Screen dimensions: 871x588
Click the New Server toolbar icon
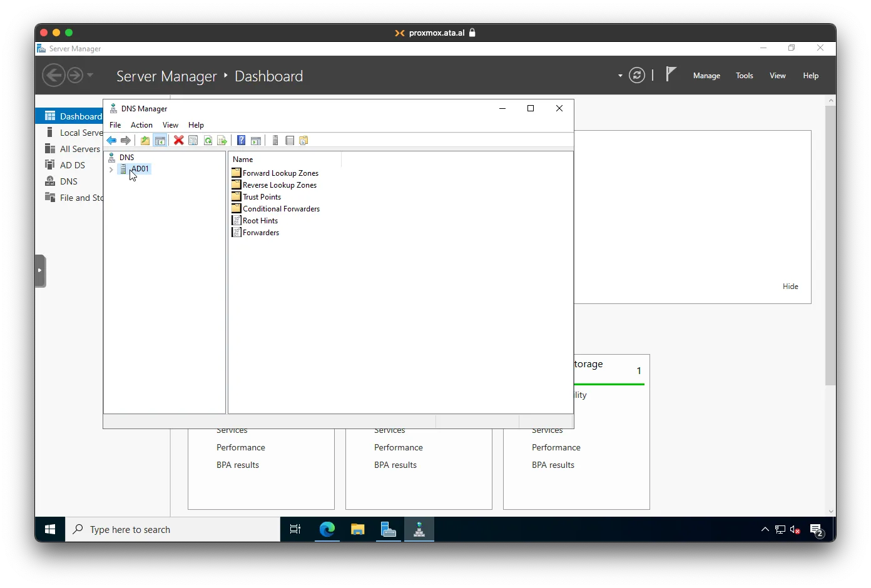pos(275,141)
